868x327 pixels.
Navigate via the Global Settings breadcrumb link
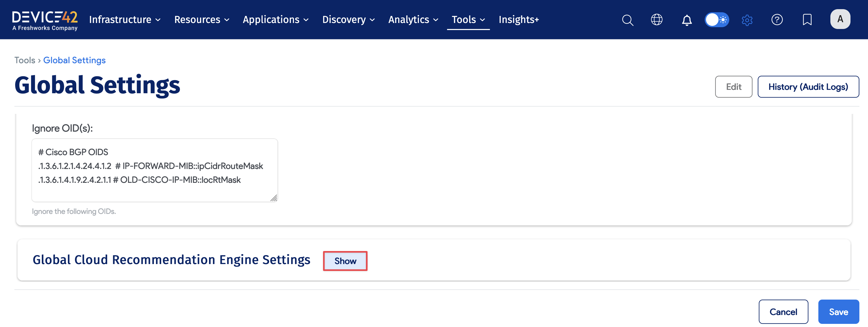click(74, 60)
